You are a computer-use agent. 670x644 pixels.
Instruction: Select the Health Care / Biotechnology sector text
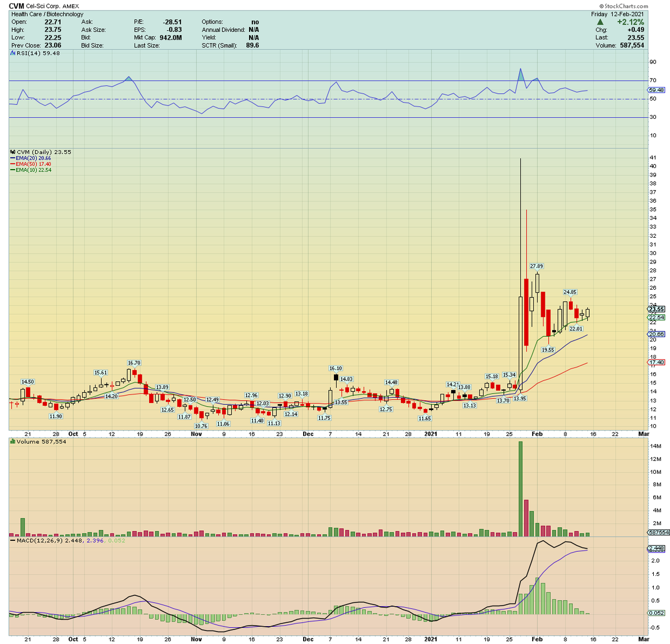click(x=47, y=15)
